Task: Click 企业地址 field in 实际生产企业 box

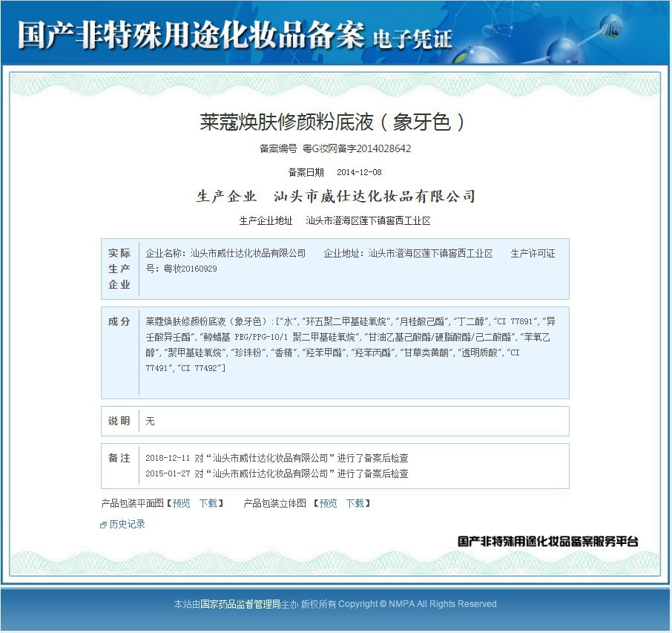Action: tap(408, 253)
